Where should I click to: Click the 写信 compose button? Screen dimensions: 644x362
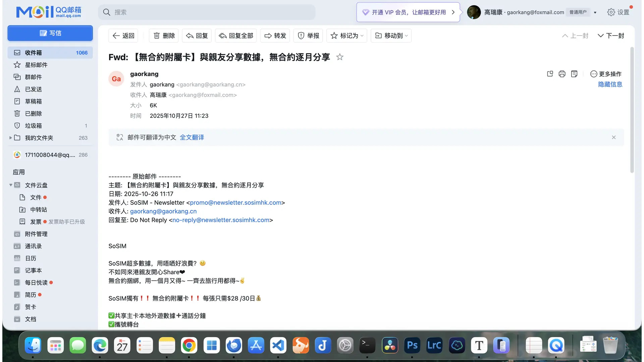50,33
